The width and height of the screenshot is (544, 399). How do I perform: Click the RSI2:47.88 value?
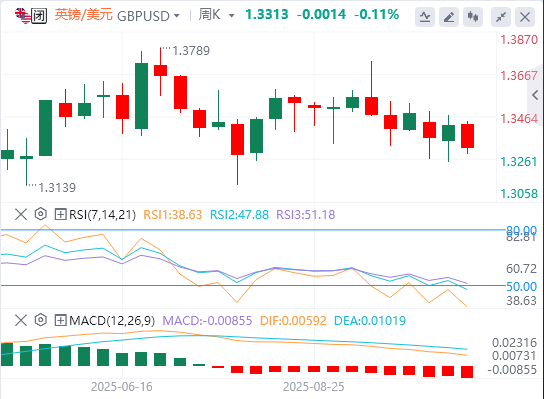239,215
